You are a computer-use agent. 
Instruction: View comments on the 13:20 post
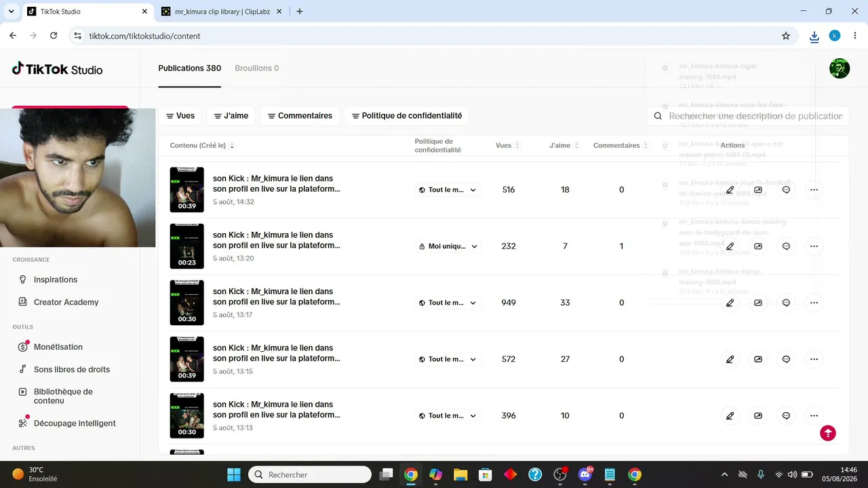pyautogui.click(x=786, y=246)
